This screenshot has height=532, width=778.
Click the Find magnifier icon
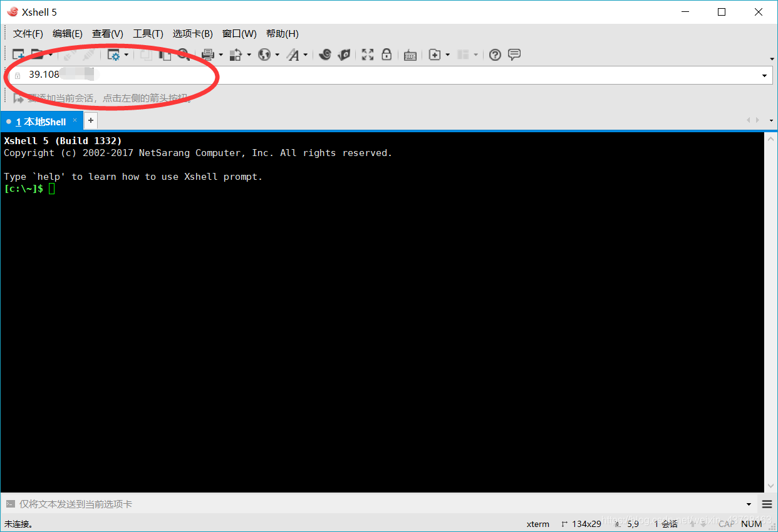coord(183,55)
